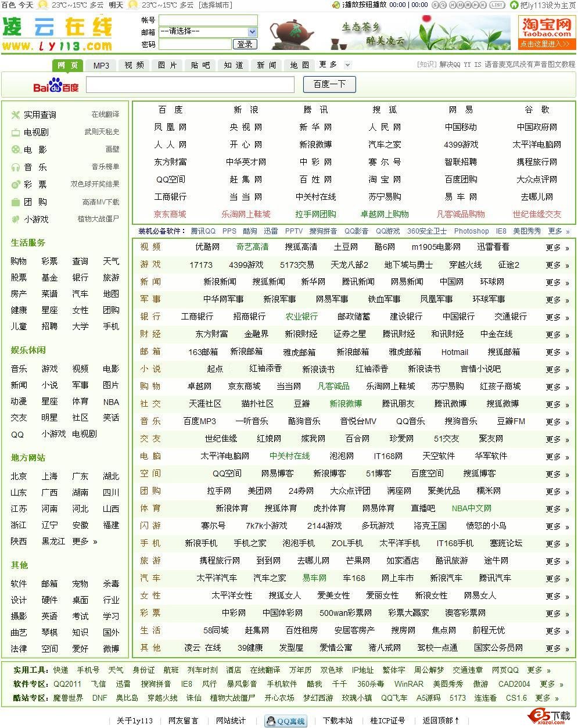Click the Baidu paw logo
This screenshot has height=728, width=578.
point(56,87)
